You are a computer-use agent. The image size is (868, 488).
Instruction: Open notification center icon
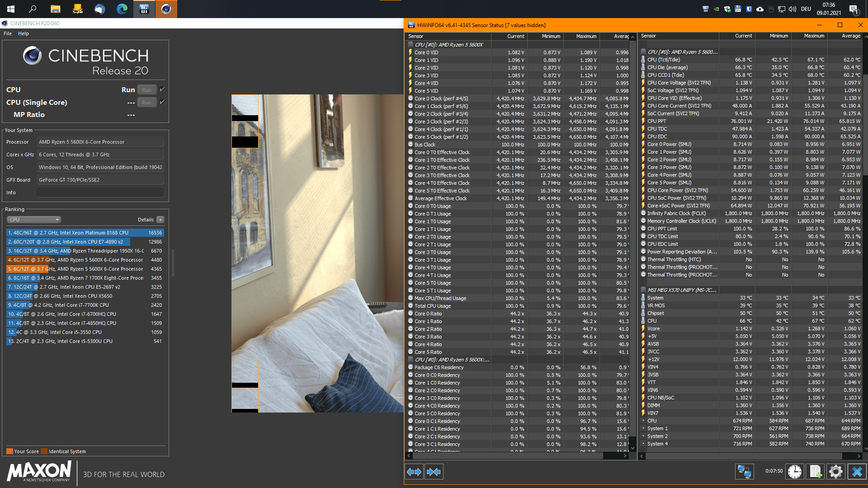(x=854, y=9)
